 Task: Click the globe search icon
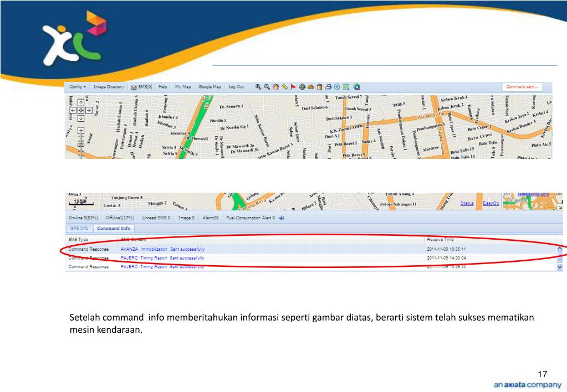click(x=356, y=87)
